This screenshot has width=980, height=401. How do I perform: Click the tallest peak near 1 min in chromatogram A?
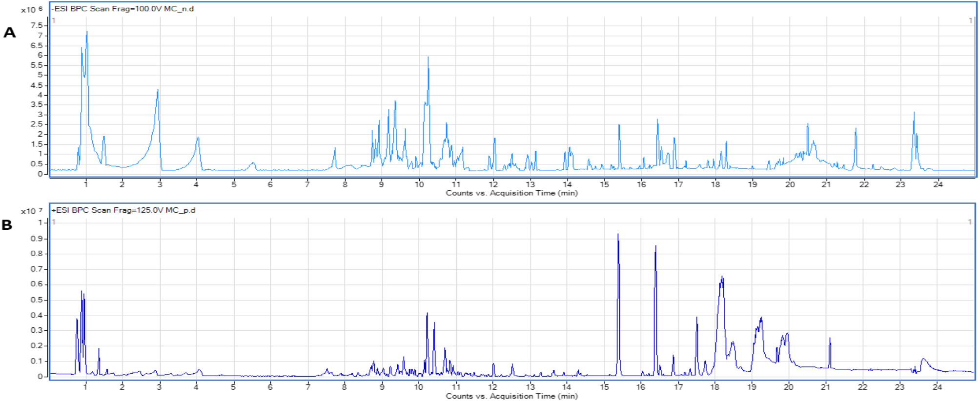coord(87,33)
